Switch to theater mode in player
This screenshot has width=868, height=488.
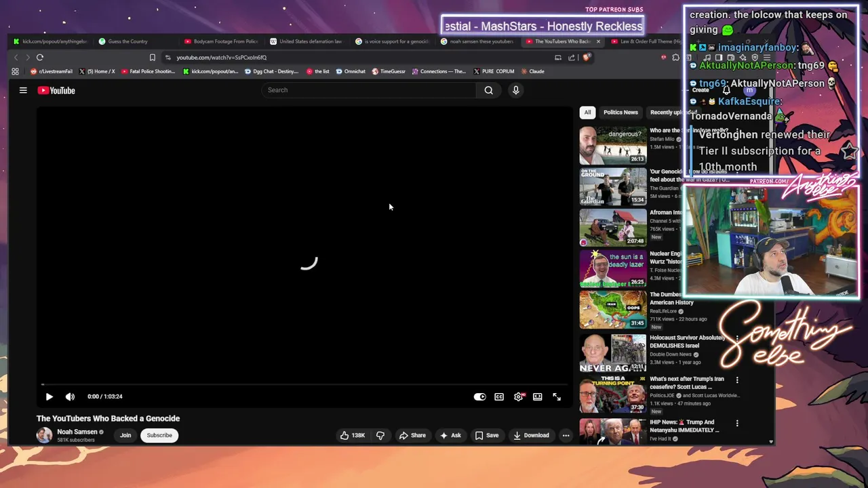point(537,396)
